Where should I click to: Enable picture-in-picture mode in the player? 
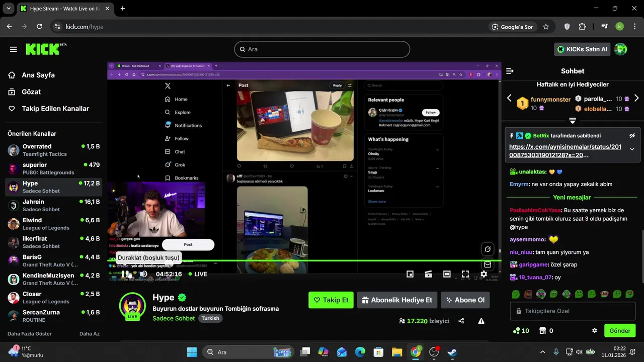pyautogui.click(x=410, y=274)
